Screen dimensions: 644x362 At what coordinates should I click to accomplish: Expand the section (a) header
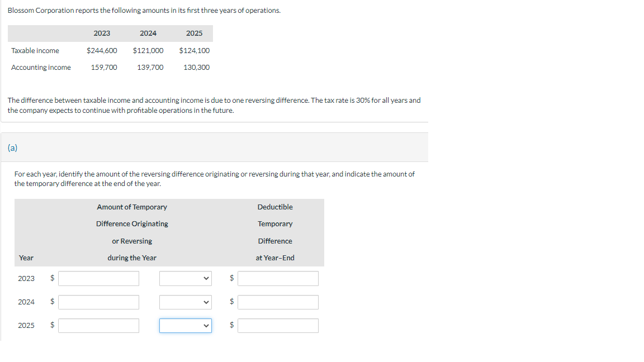pyautogui.click(x=12, y=147)
